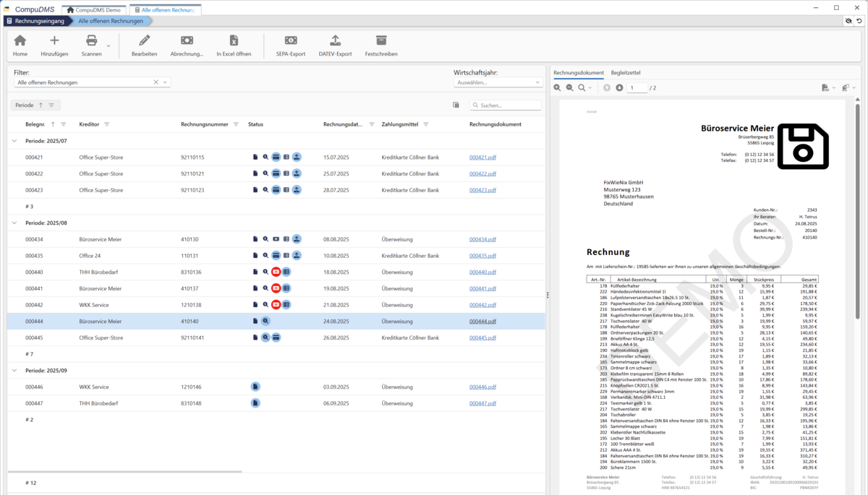Click In Excel öffnen icon

(234, 41)
